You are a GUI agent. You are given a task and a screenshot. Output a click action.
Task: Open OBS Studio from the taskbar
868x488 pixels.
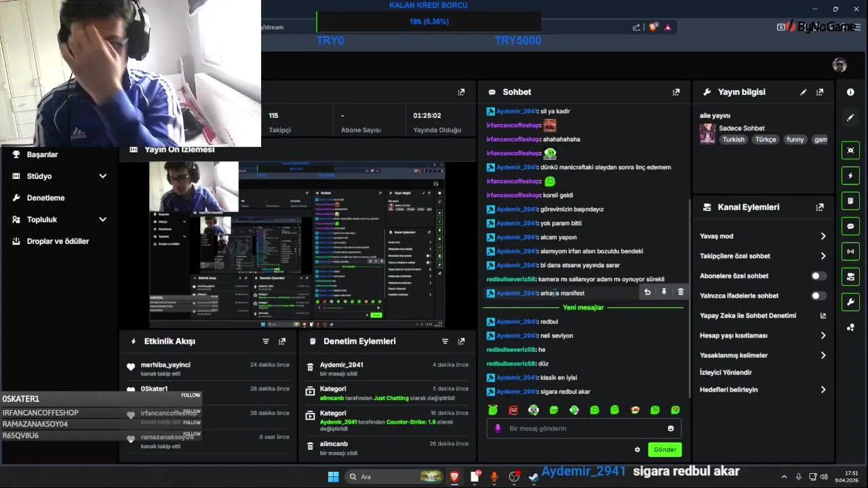[514, 477]
